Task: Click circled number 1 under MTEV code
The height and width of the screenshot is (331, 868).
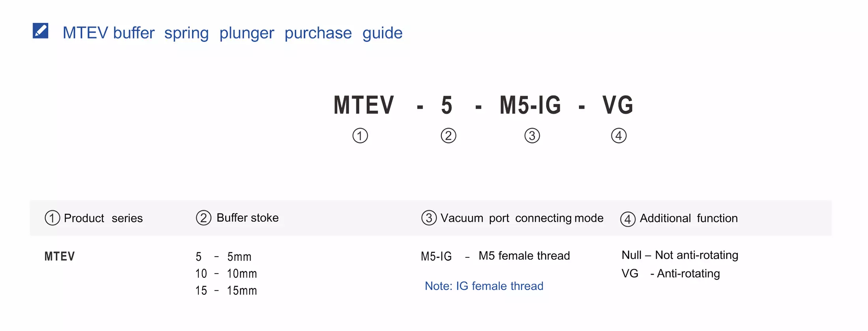Action: (x=360, y=136)
